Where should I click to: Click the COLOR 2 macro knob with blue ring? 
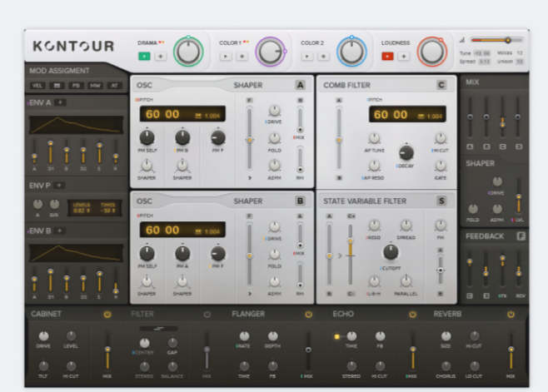tap(351, 52)
